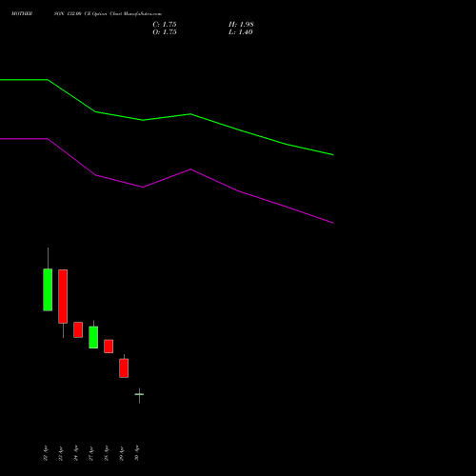This screenshot has width=476, height=476.
Task: Click the tall red candlestick beside the green one
Action: [x=63, y=296]
